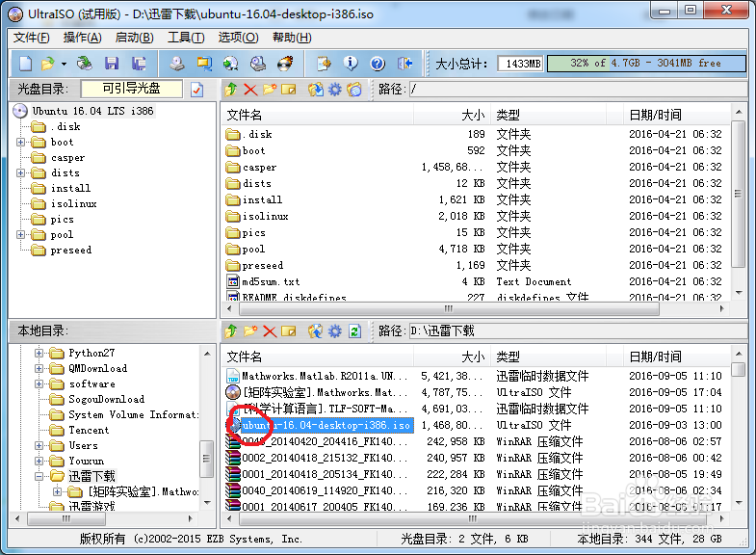Click the disc capacity bar showing 32% of 4.7GB
The image size is (756, 555).
646,64
